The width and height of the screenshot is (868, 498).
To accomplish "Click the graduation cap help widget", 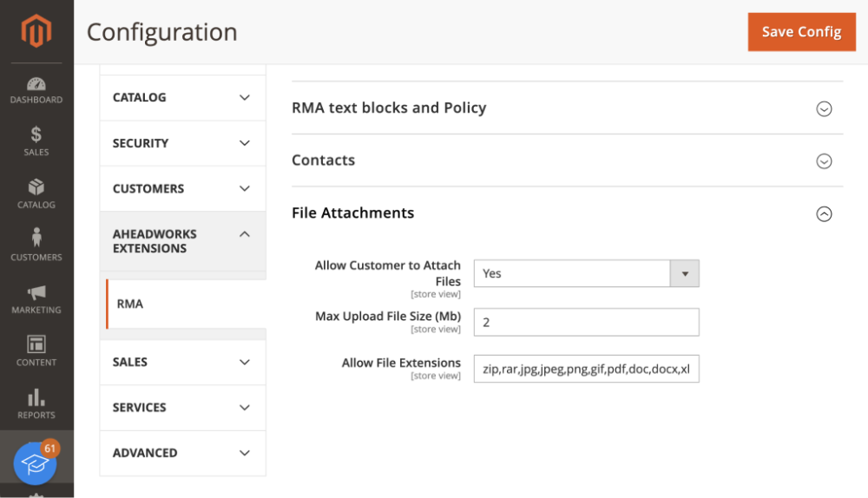I will pyautogui.click(x=36, y=463).
